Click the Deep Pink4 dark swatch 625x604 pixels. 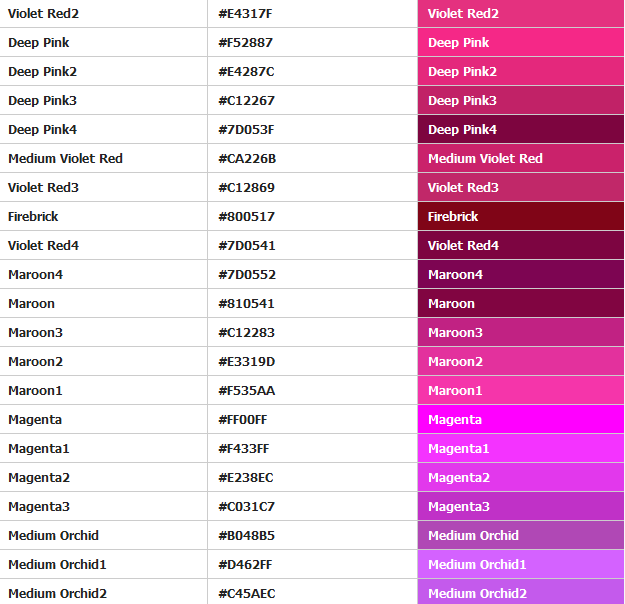click(x=520, y=130)
